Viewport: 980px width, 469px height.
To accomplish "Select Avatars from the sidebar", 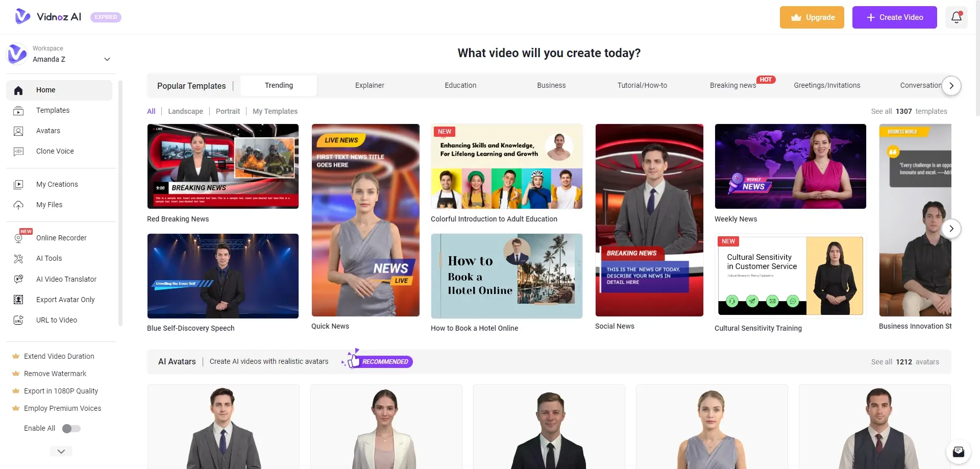I will pos(48,131).
